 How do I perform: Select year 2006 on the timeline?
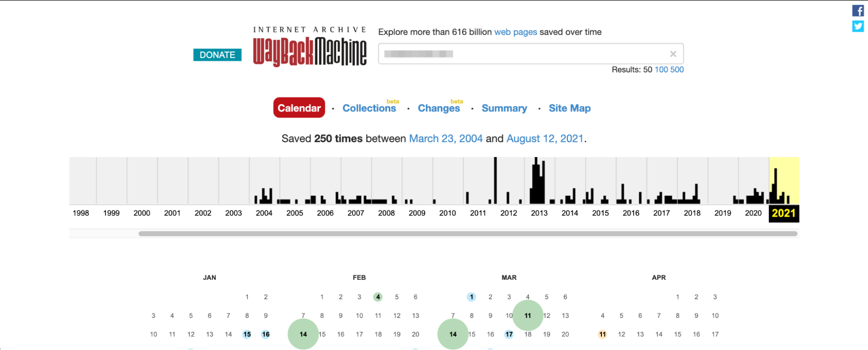point(325,213)
